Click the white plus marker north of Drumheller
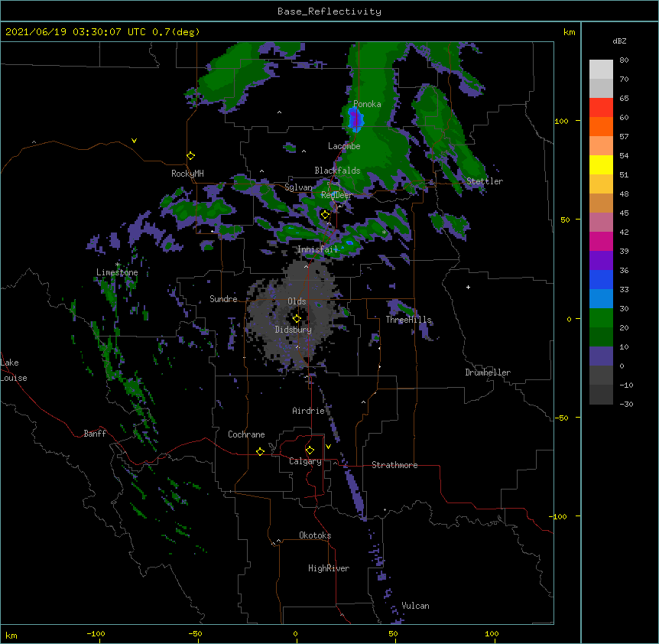The height and width of the screenshot is (644, 659). pyautogui.click(x=468, y=287)
